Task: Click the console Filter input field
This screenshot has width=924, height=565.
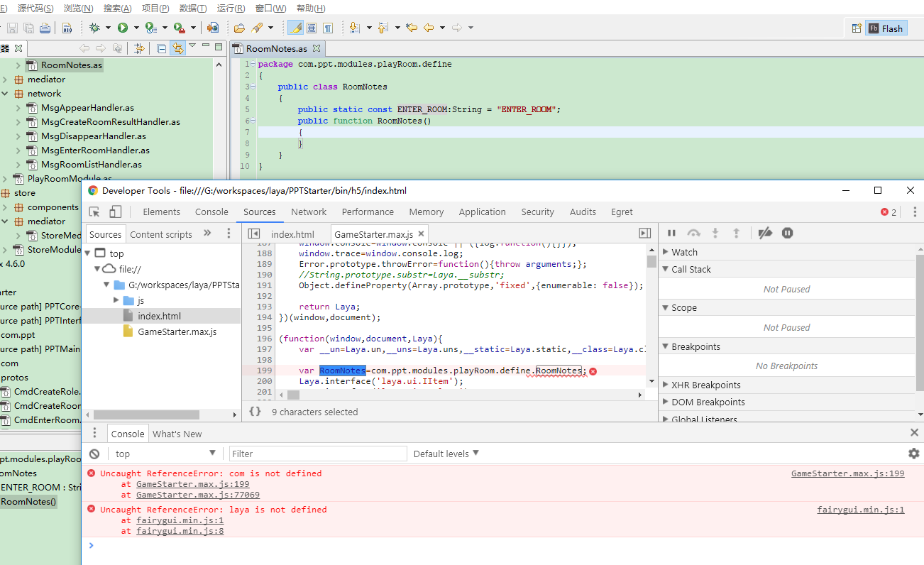Action: (318, 454)
